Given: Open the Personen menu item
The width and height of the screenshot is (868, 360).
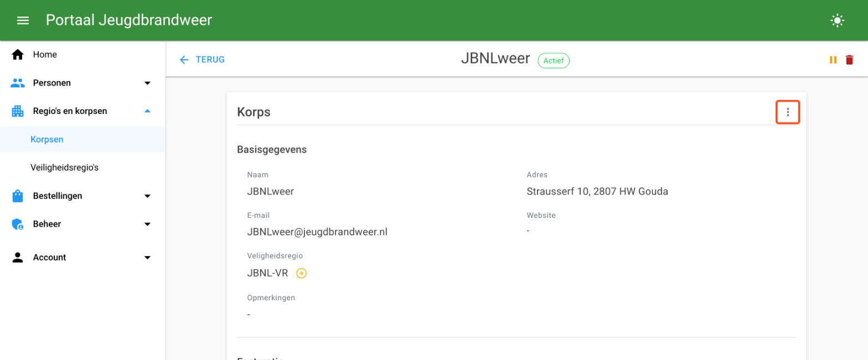Looking at the screenshot, I should tap(83, 83).
